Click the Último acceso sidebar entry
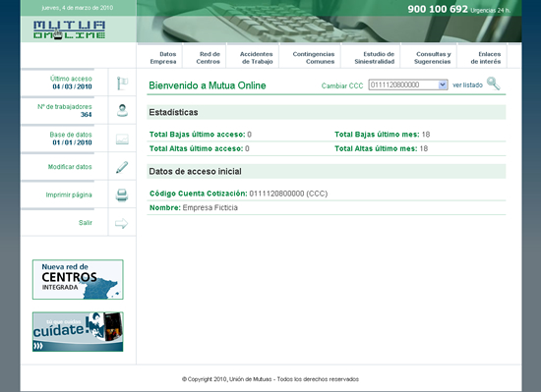The image size is (541, 392). (x=71, y=83)
